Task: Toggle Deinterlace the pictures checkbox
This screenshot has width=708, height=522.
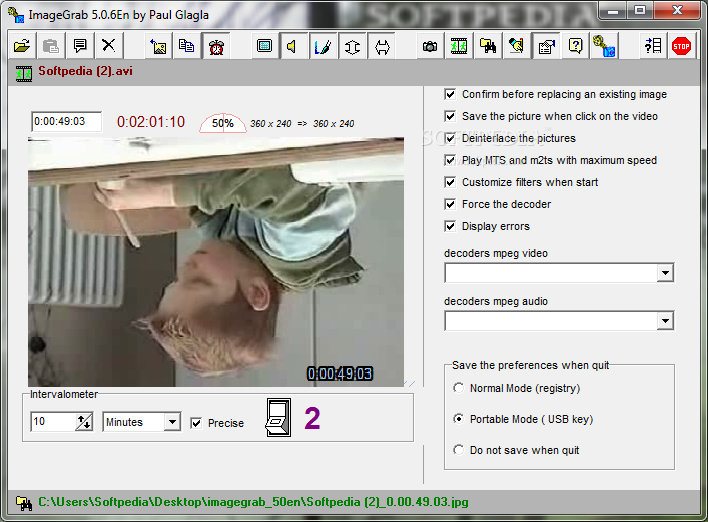Action: (450, 138)
